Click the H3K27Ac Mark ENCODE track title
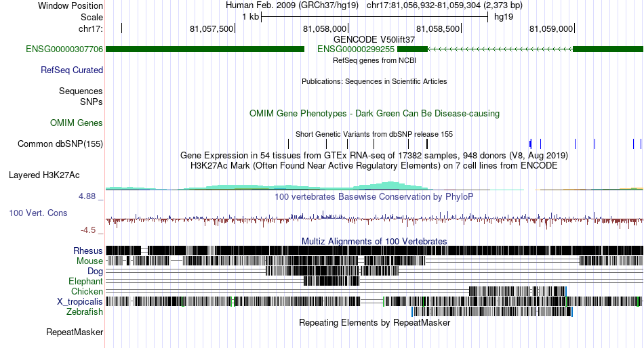644x348 pixels. pos(374,166)
